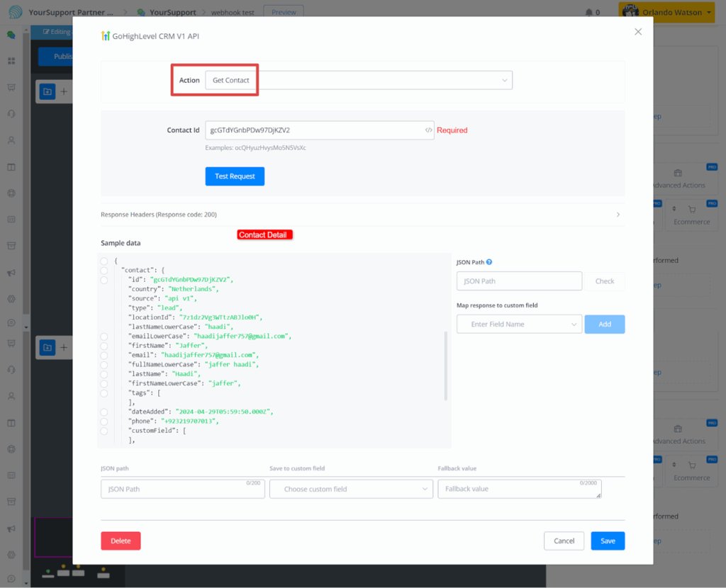Open the Orlando Watson user menu
The width and height of the screenshot is (726, 588).
coord(666,12)
